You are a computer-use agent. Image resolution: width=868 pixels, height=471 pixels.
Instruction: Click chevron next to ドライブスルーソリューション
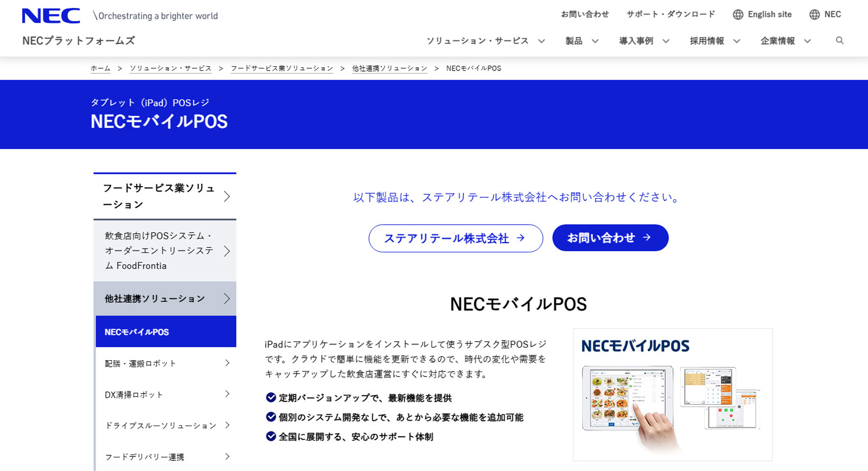227,425
